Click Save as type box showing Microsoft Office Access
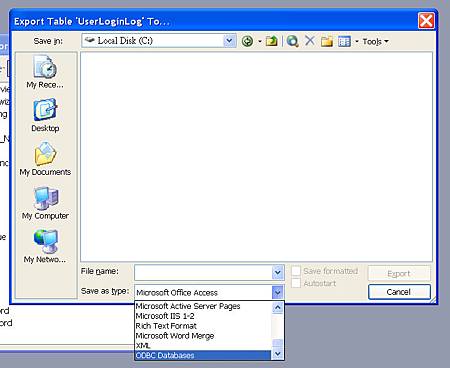 point(203,293)
